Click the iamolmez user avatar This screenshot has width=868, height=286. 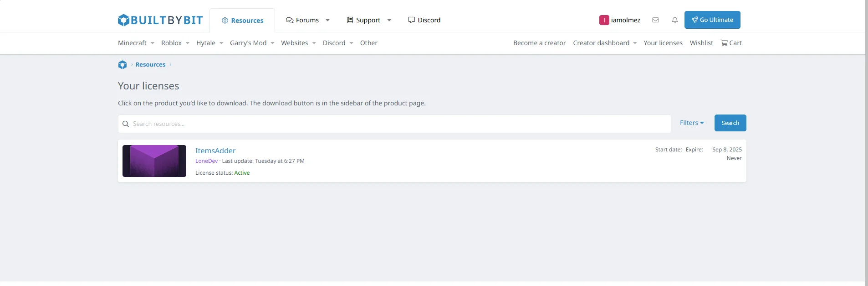(x=604, y=20)
